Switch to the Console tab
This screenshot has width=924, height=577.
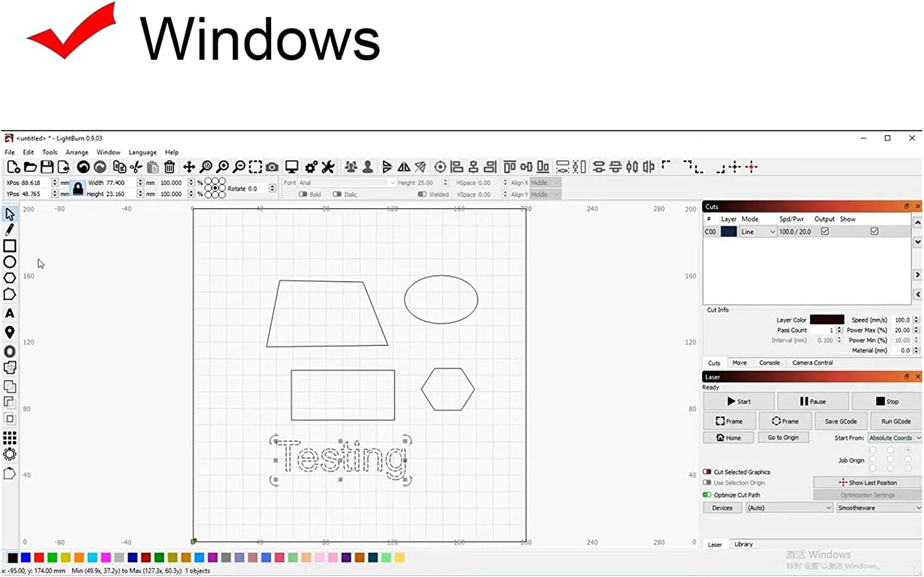click(769, 363)
